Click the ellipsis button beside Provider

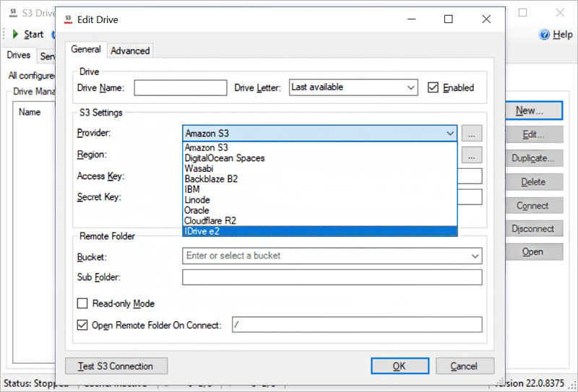pyautogui.click(x=472, y=134)
